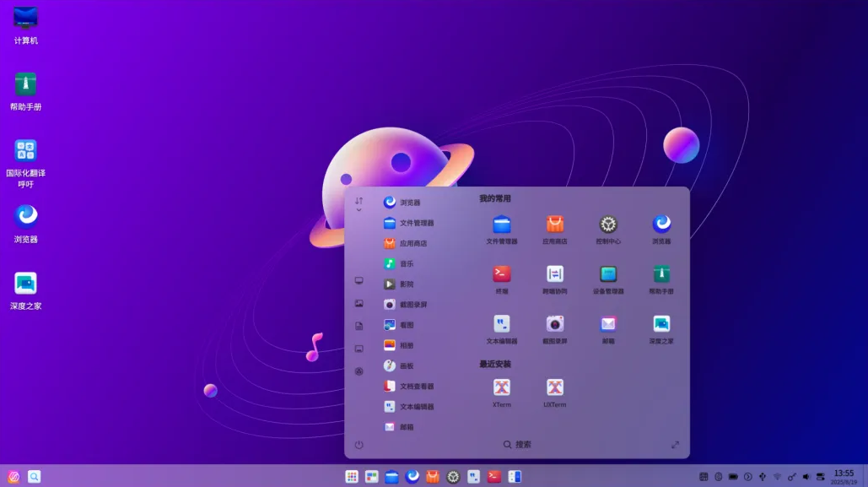Viewport: 868px width, 487px height.
Task: Open 控制中心 under 我的常用 grid
Action: [608, 230]
